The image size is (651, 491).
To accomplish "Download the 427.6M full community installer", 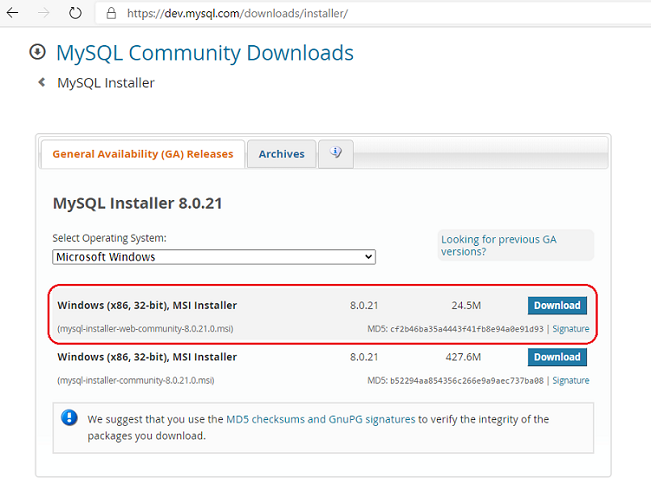I will (557, 357).
